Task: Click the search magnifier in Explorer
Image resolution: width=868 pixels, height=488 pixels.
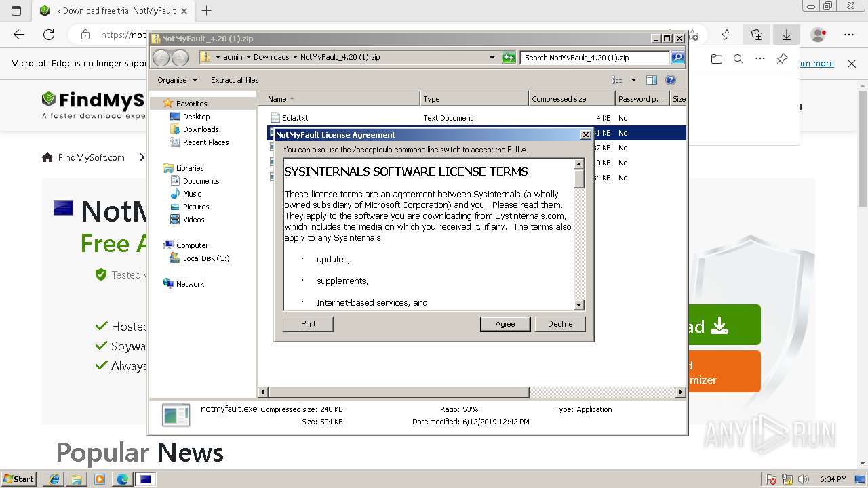Action: pyautogui.click(x=677, y=58)
